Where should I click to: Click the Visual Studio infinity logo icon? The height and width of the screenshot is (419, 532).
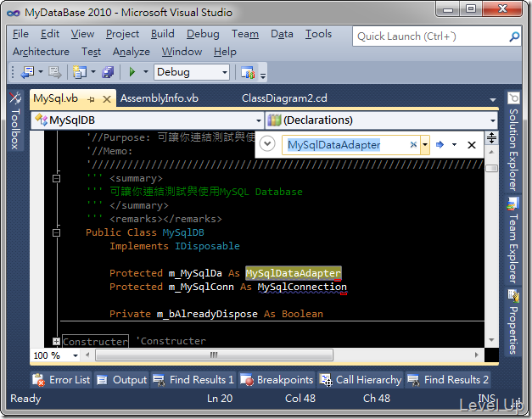tap(14, 13)
